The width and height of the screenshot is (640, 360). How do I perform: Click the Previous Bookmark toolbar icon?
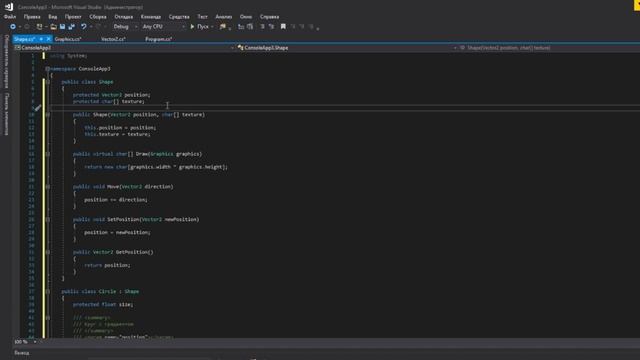point(293,27)
